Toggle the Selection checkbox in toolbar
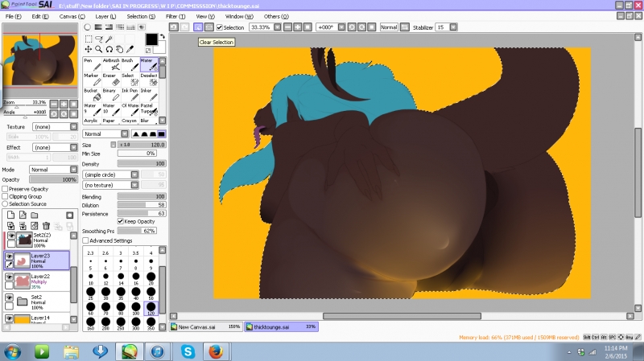Viewport: 644px width, 361px height. coord(219,27)
